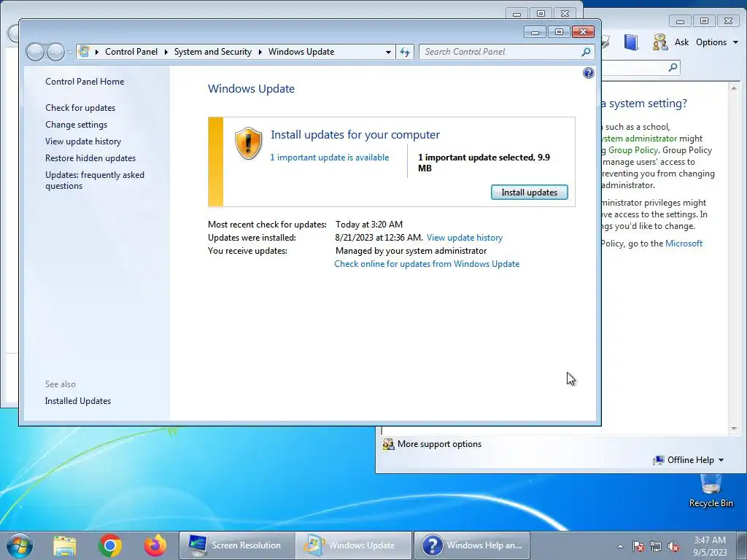Click the Forward navigation arrow button
The image size is (747, 560).
55,52
